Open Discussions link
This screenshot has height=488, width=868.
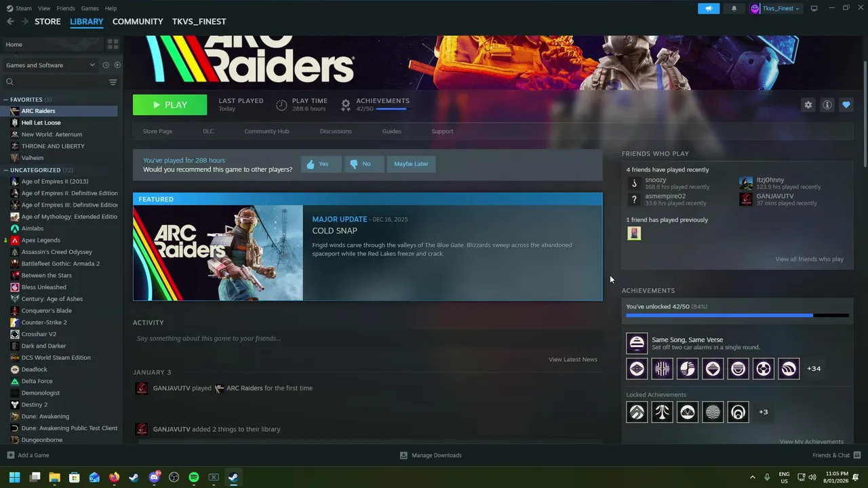pos(336,131)
